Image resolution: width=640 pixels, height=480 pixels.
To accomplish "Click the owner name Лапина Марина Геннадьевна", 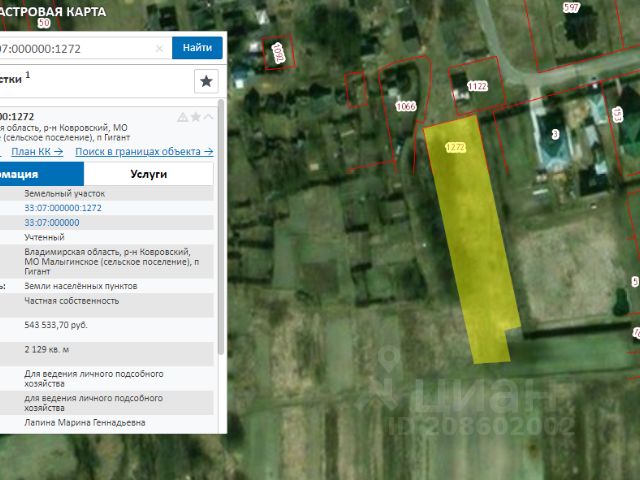I will click(85, 423).
